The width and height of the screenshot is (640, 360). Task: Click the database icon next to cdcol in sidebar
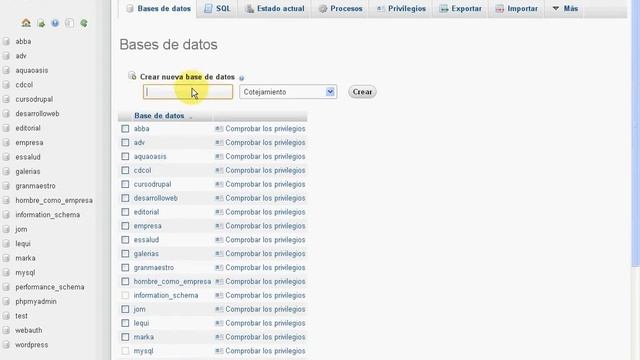click(6, 85)
